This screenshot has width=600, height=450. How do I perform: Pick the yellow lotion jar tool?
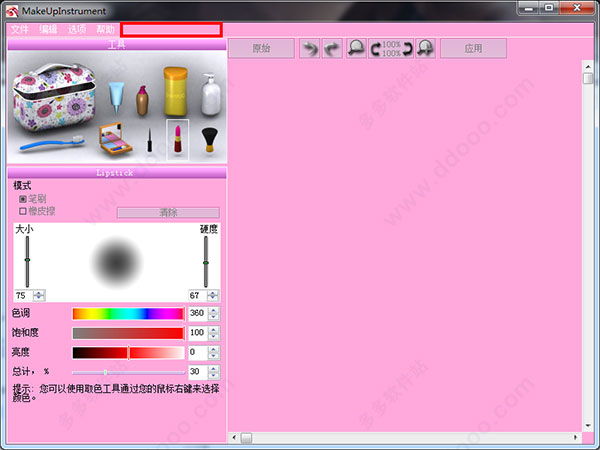(175, 91)
